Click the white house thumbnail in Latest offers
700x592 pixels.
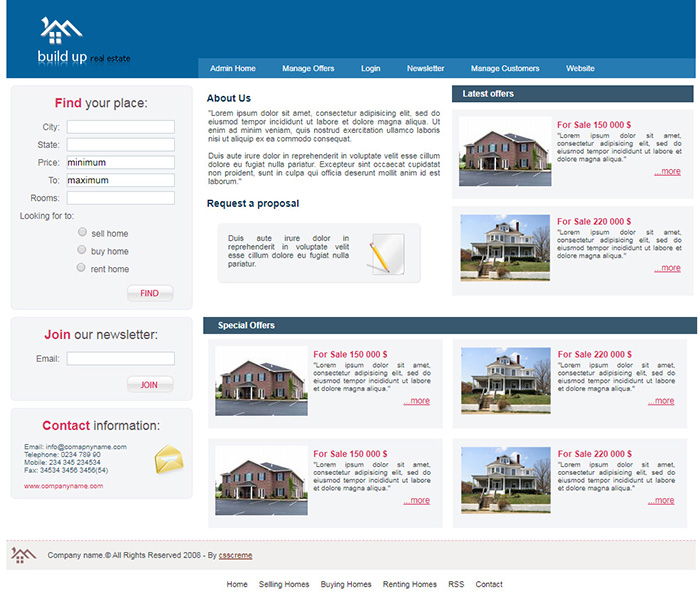coord(505,248)
